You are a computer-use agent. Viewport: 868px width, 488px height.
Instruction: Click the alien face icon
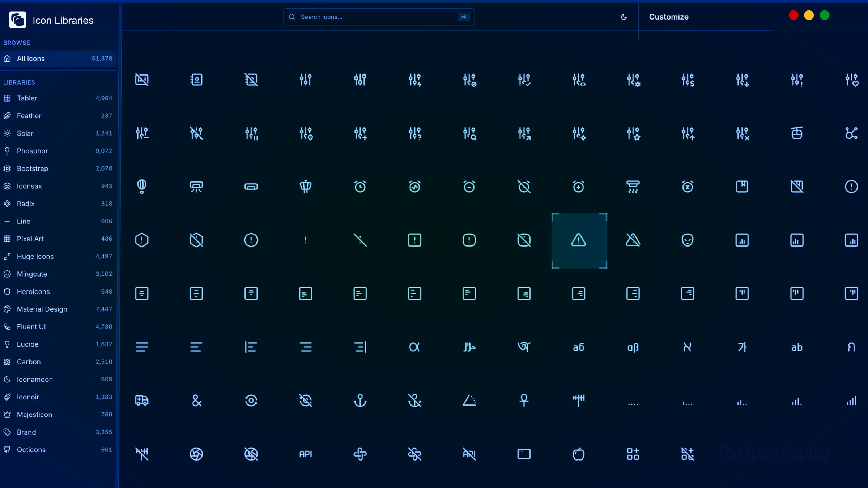[x=688, y=240]
